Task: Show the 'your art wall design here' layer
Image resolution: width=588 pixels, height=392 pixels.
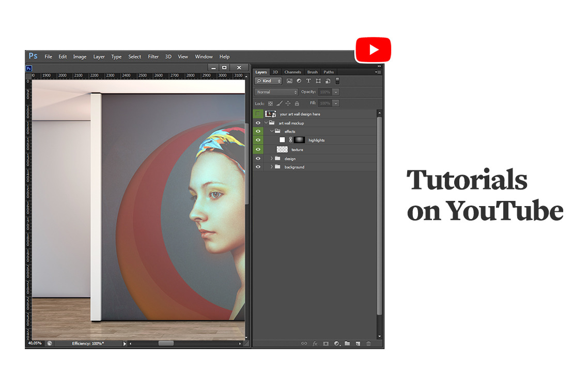Action: (x=258, y=114)
